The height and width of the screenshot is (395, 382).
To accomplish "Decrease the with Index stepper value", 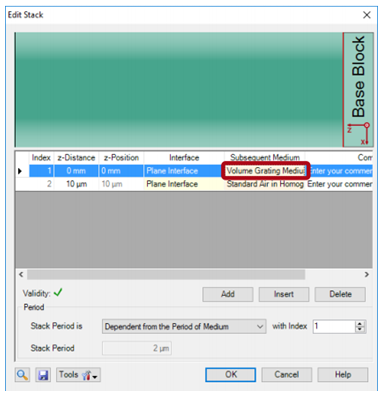I will click(360, 330).
